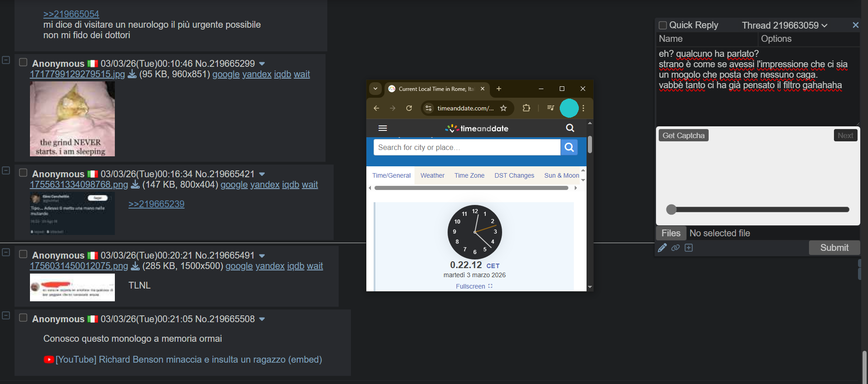The image size is (868, 384).
Task: Toggle the Quick Reply checkbox
Action: pyautogui.click(x=663, y=25)
